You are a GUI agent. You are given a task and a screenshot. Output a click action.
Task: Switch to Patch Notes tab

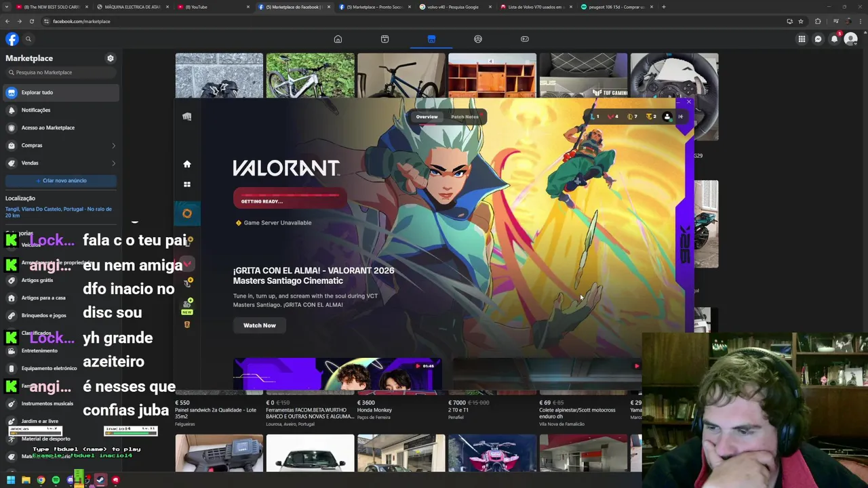[x=465, y=117]
